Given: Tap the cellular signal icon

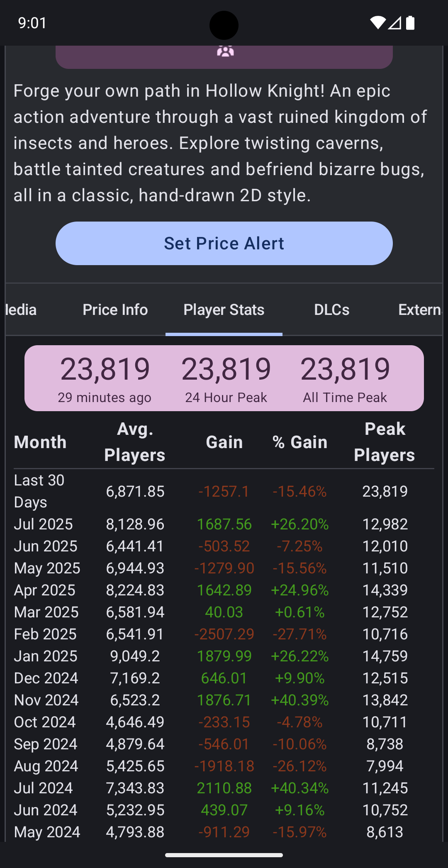Looking at the screenshot, I should point(394,23).
